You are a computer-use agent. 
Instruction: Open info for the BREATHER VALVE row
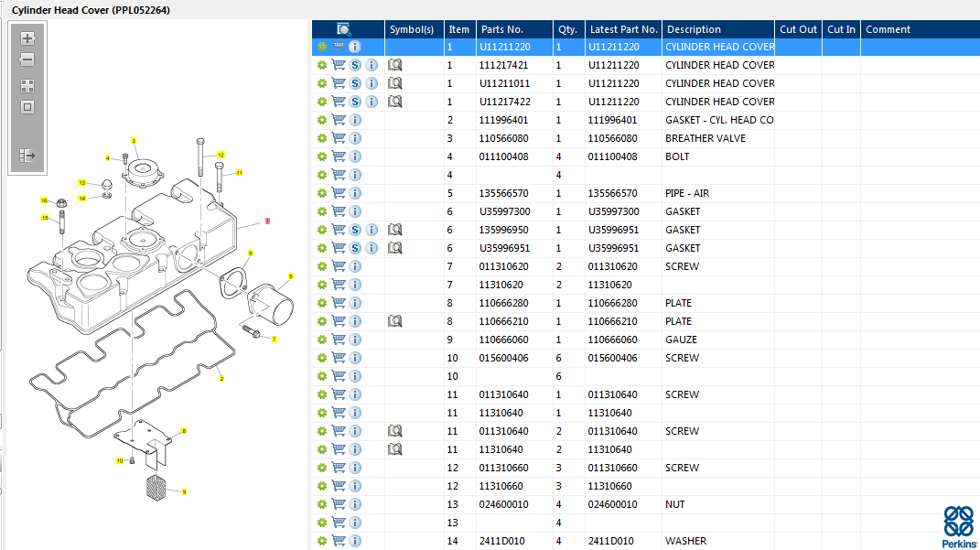(355, 138)
